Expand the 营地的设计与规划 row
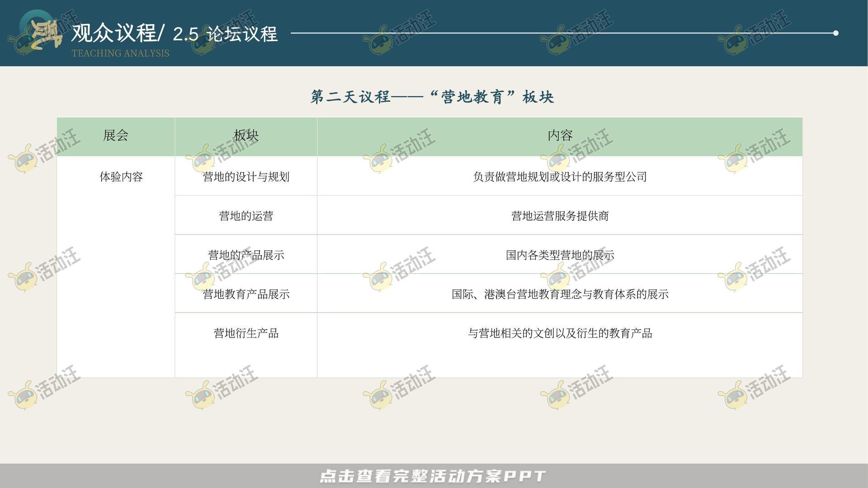This screenshot has height=488, width=868. [245, 178]
